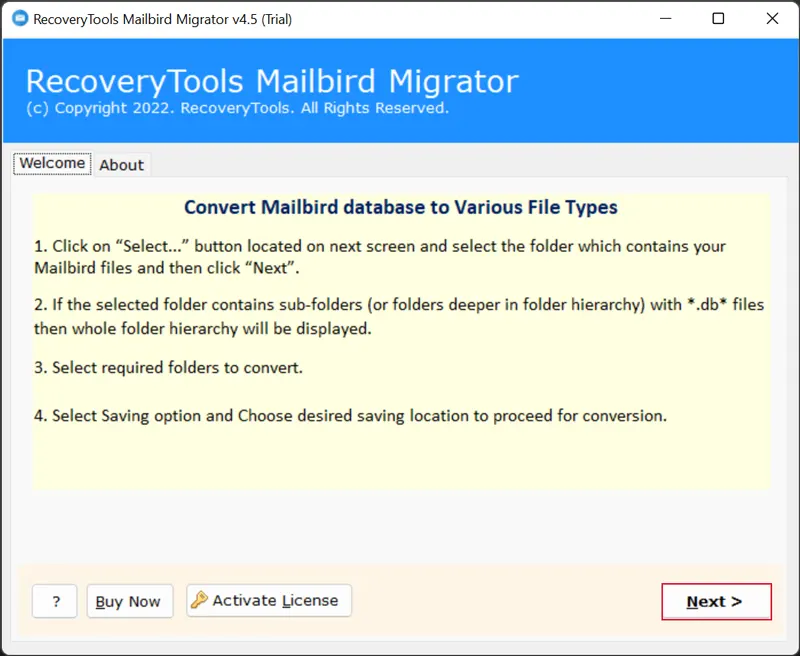Click the Buy Now button

point(129,601)
